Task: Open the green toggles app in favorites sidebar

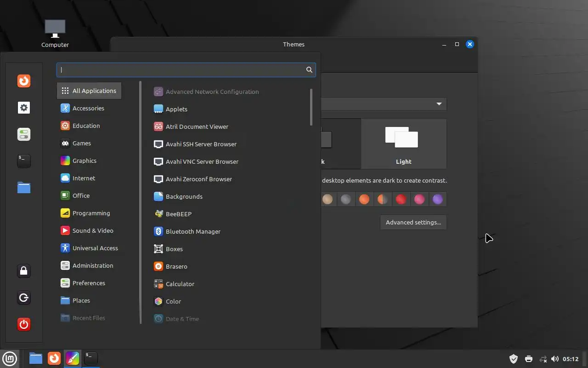Action: coord(24,134)
